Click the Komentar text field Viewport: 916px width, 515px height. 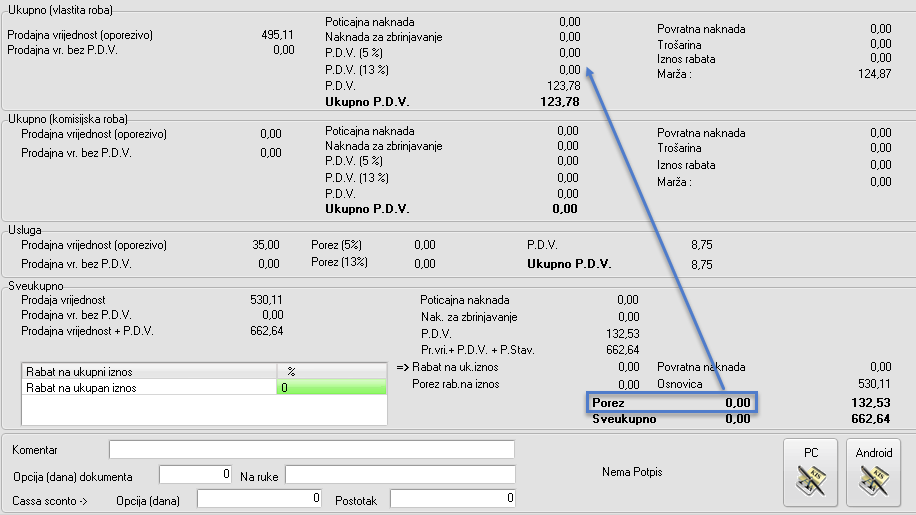point(311,449)
